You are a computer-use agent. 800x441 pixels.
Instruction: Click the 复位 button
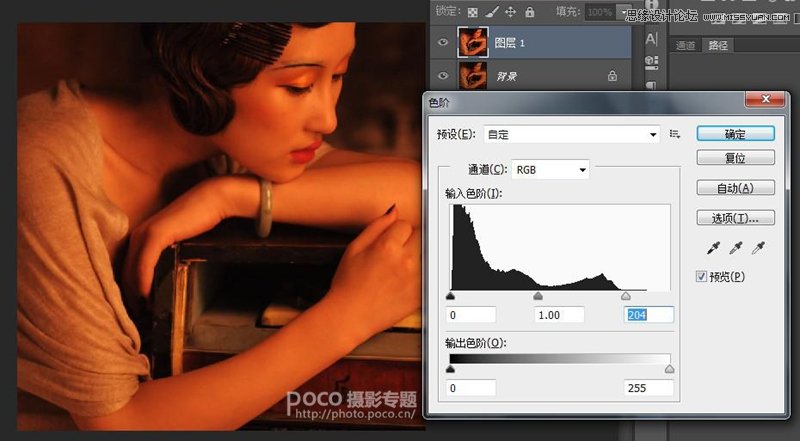click(x=736, y=158)
